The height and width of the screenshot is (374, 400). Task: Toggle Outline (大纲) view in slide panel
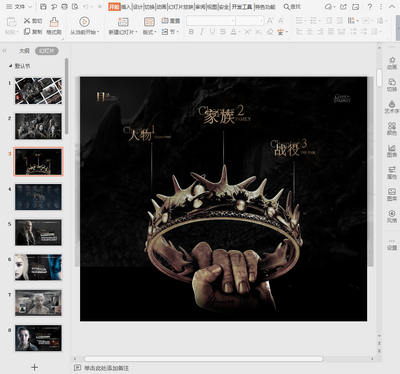pyautogui.click(x=24, y=51)
